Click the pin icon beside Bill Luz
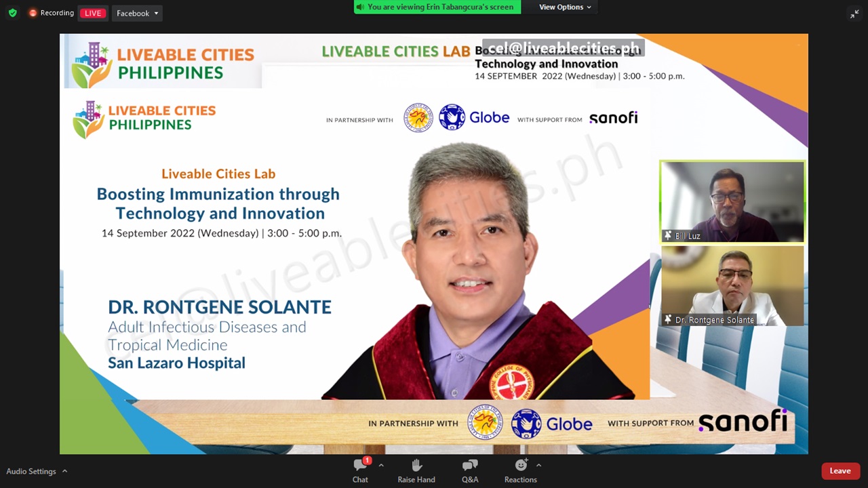 click(x=668, y=236)
